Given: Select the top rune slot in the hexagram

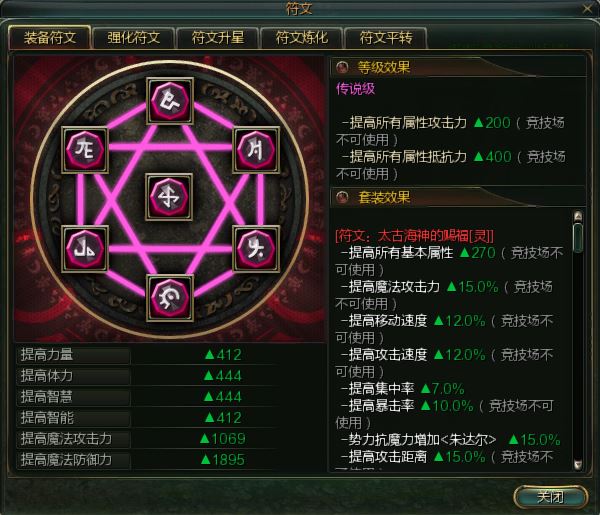Looking at the screenshot, I should click(170, 101).
